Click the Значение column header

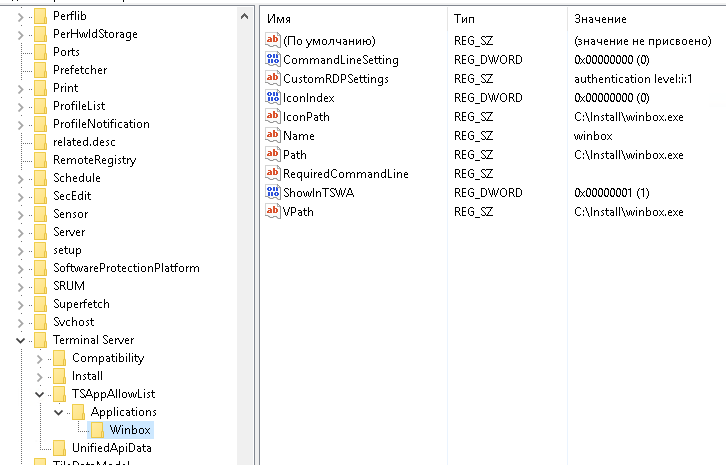pyautogui.click(x=640, y=19)
